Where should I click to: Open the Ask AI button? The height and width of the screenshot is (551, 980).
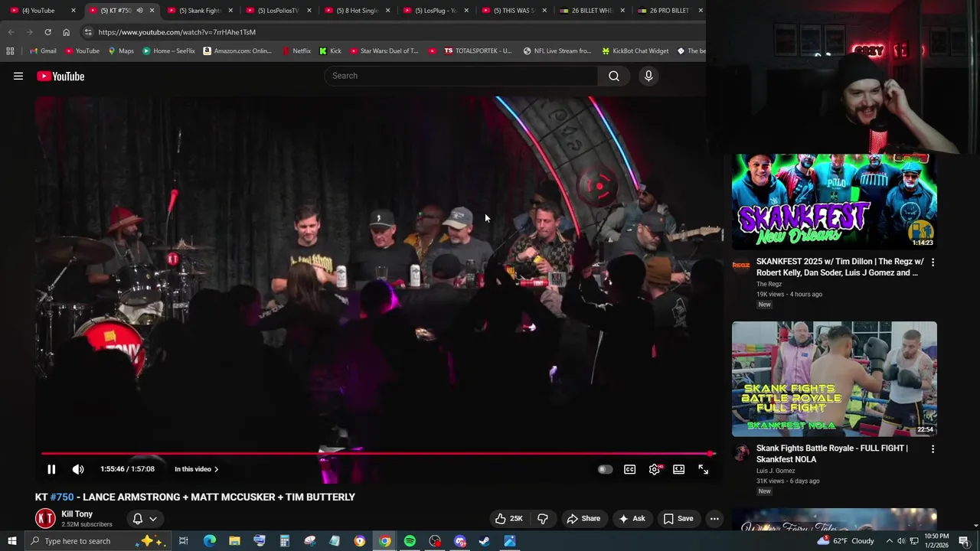tap(632, 518)
